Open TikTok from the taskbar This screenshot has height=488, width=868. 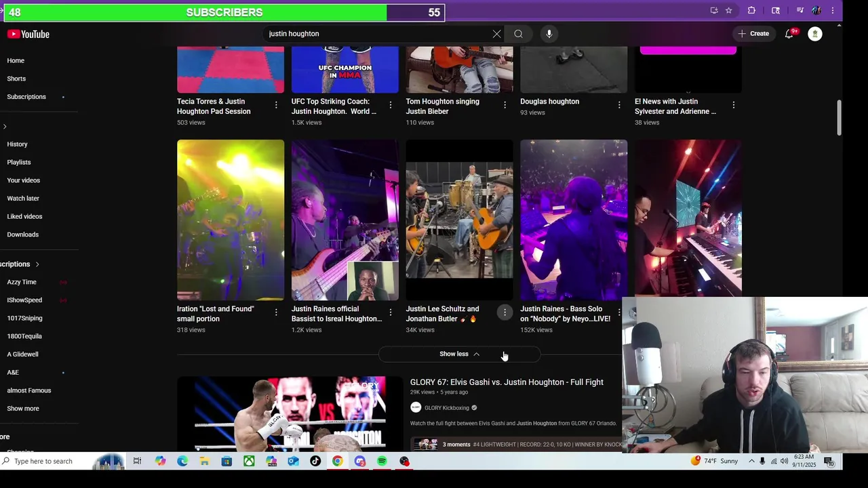(x=315, y=462)
